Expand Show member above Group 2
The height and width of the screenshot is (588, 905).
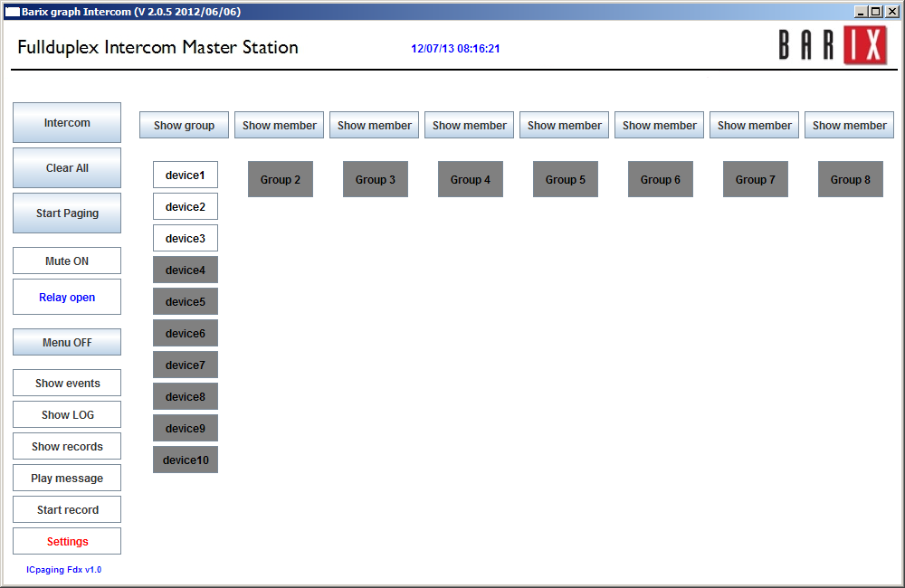(x=279, y=126)
